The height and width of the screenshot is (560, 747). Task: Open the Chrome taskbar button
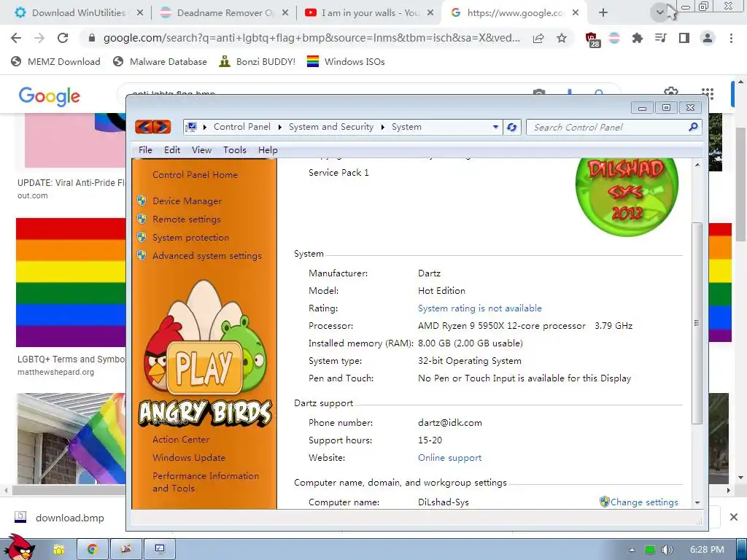tap(93, 549)
